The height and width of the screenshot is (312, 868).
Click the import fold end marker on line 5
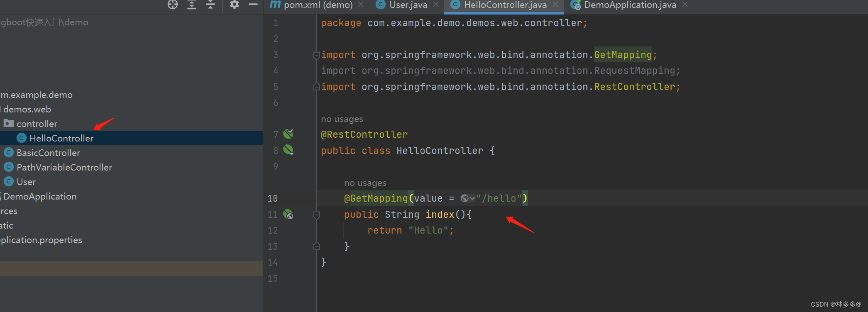click(316, 86)
